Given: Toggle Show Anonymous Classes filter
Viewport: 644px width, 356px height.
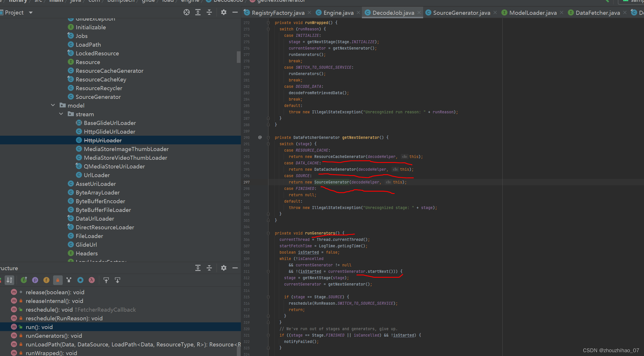Looking at the screenshot, I should (80, 280).
